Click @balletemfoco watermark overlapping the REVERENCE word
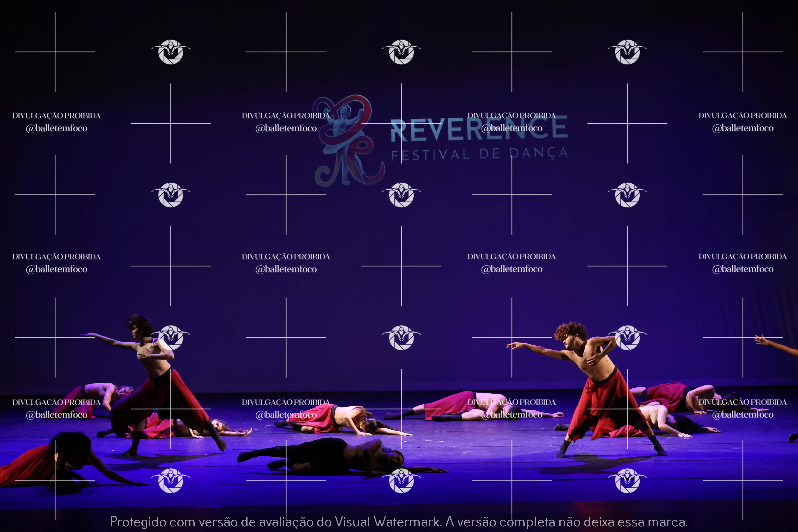This screenshot has width=798, height=532. pos(512,128)
